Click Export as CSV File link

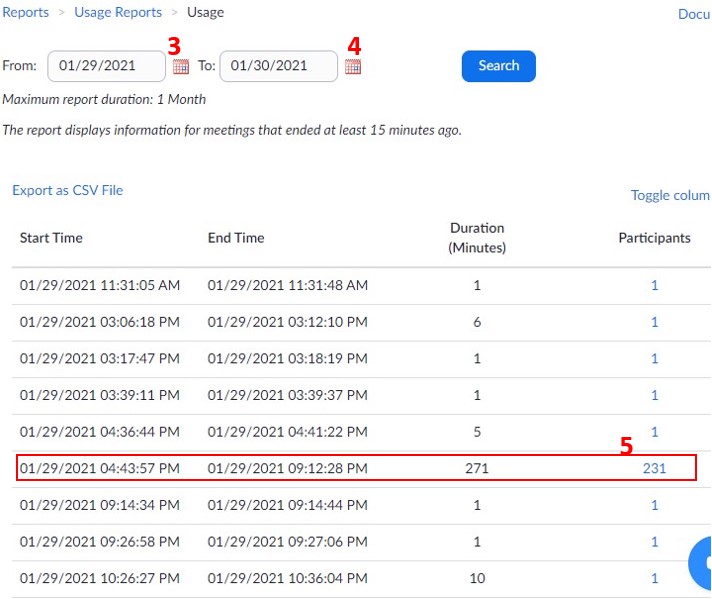[x=67, y=190]
